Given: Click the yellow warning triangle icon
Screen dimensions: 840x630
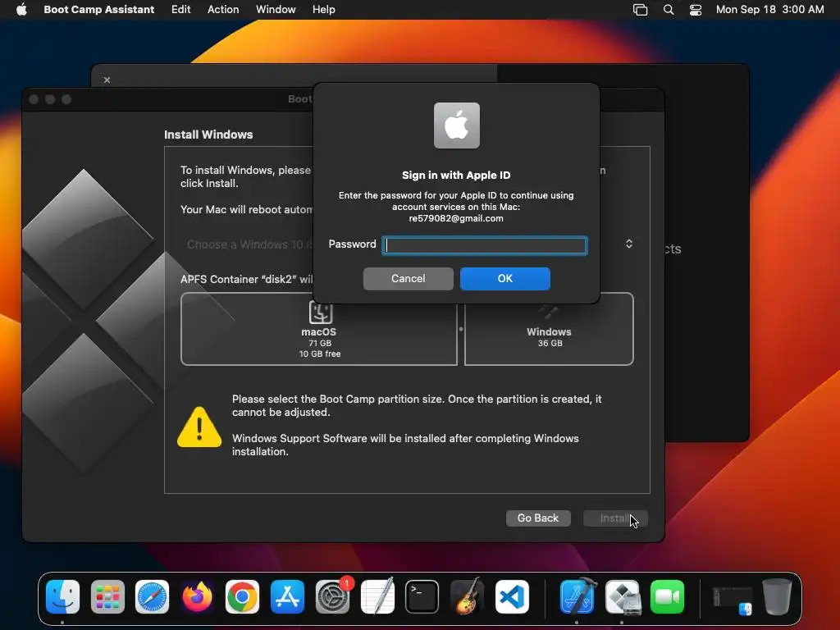Looking at the screenshot, I should pos(199,427).
